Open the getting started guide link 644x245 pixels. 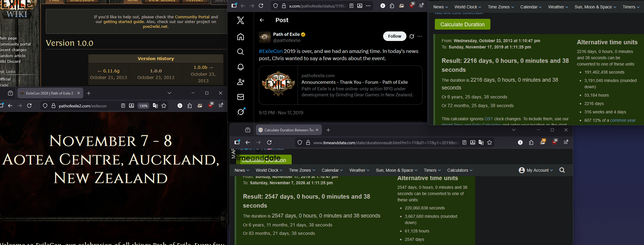pos(124,22)
